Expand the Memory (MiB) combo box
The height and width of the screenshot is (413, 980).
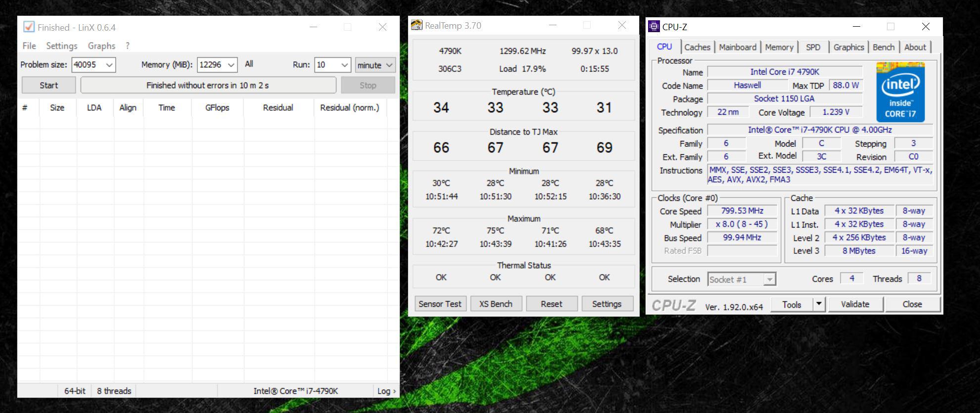click(x=231, y=65)
